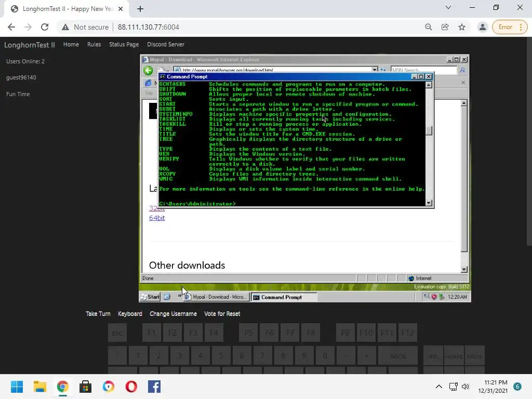Toggle the on-screen Keyboard button

130,314
